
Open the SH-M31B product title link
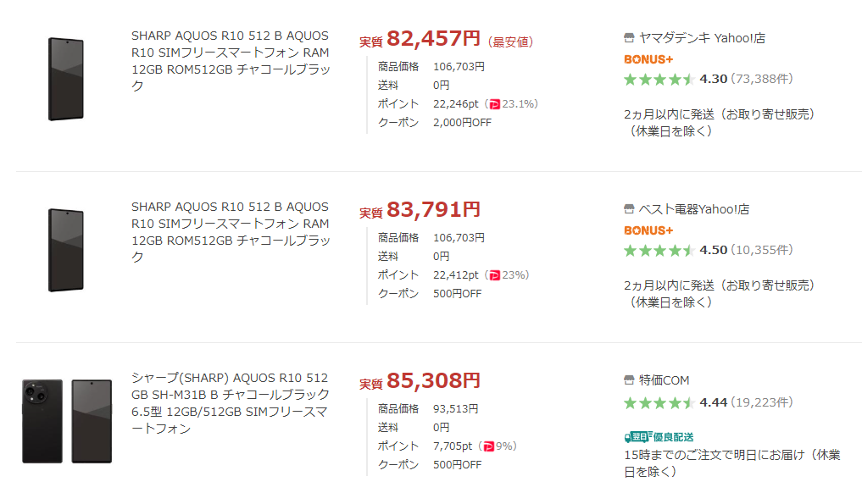230,403
